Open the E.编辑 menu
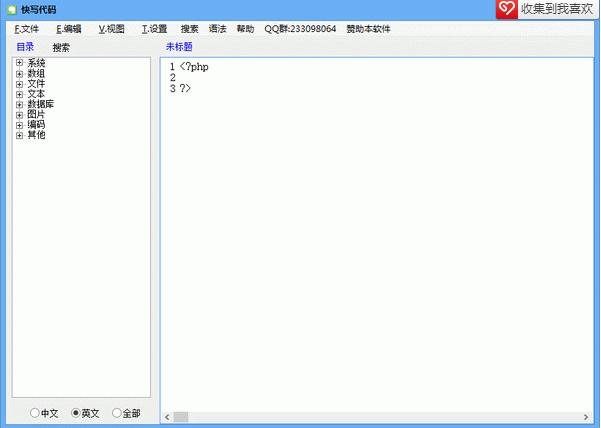Image resolution: width=601 pixels, height=428 pixels. coord(69,29)
